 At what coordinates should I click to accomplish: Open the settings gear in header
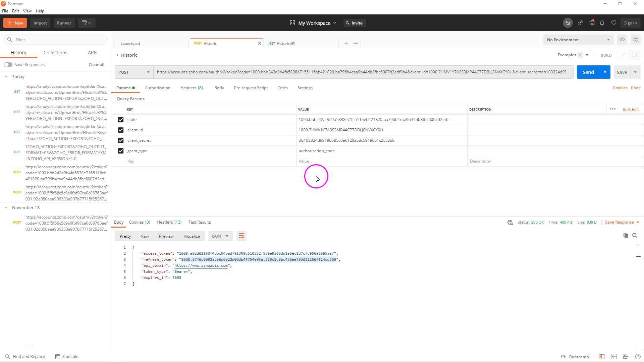[x=592, y=23]
